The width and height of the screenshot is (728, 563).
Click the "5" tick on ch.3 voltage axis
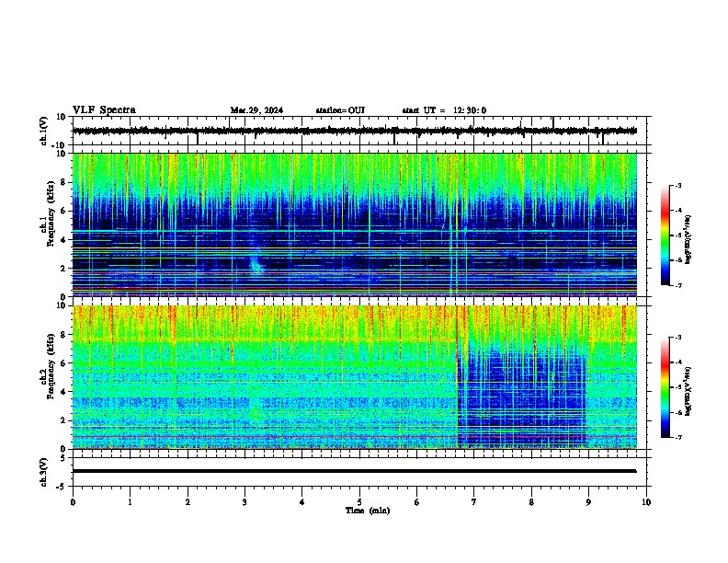[x=63, y=457]
